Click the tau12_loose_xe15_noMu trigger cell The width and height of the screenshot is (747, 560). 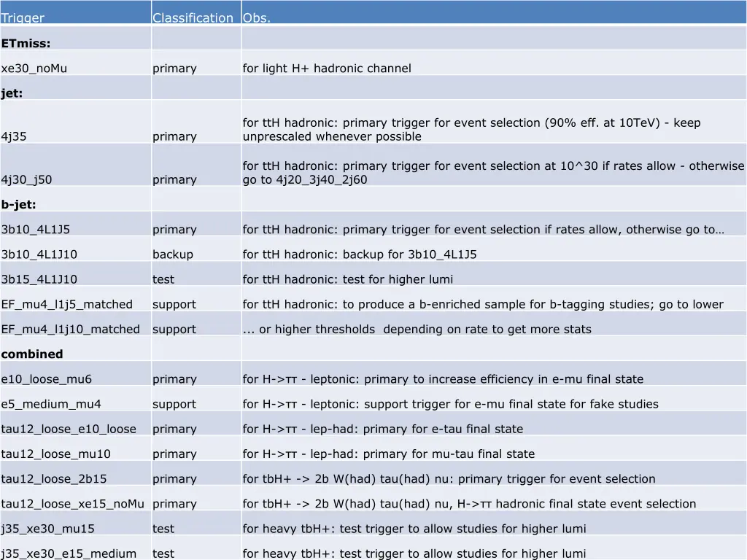click(75, 497)
